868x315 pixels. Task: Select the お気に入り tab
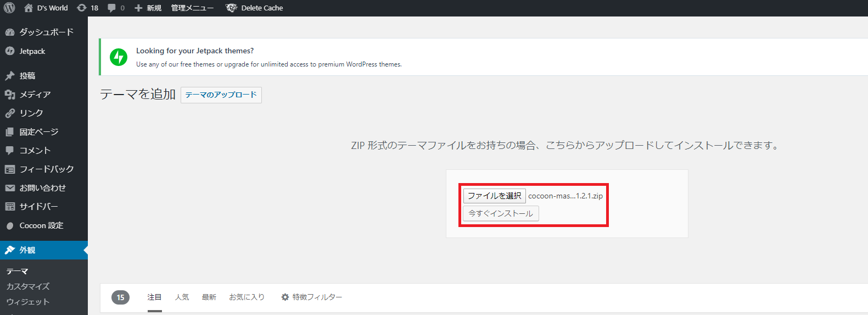coord(247,297)
